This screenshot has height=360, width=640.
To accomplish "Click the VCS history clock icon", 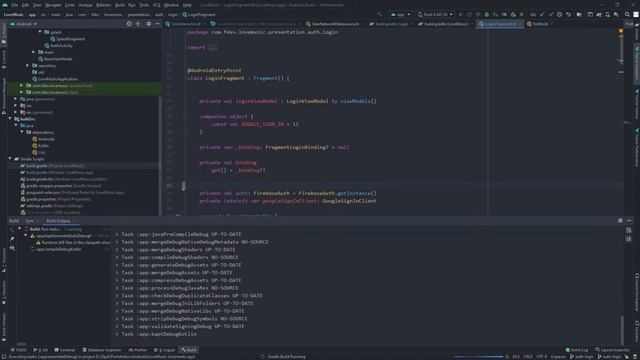I will click(x=560, y=15).
